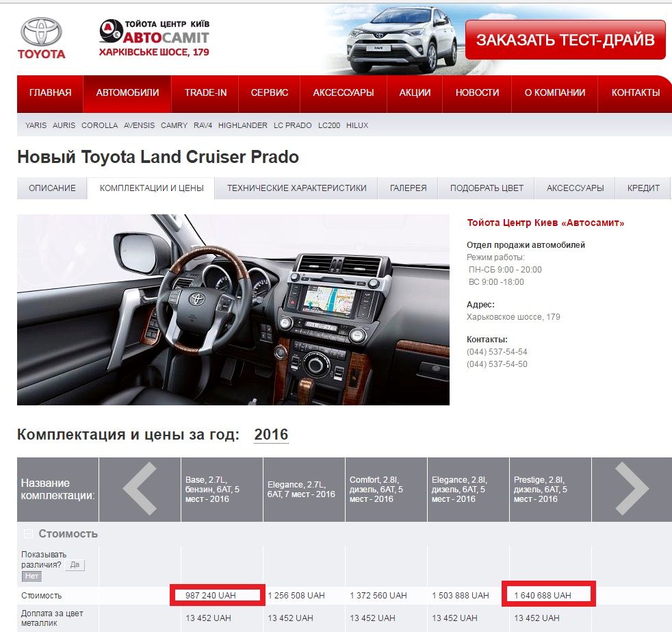Click the Prado interior photo
The height and width of the screenshot is (632, 672).
[x=233, y=309]
